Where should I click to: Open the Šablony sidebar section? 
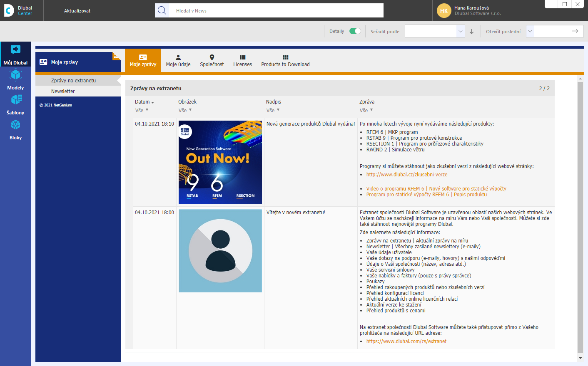[15, 104]
